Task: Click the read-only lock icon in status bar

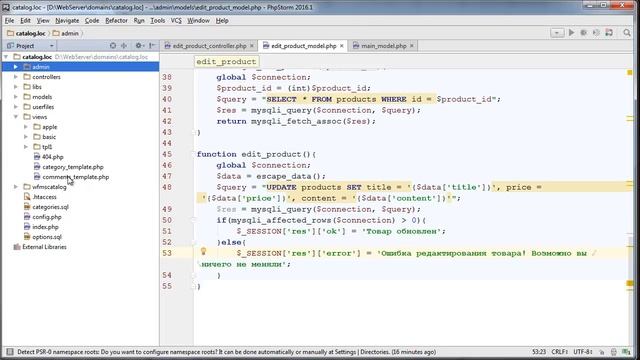Action: (x=602, y=352)
